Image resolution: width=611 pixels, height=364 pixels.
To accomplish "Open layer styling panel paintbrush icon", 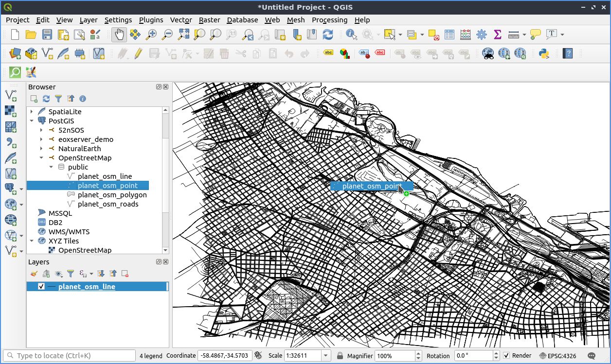I will pos(34,274).
